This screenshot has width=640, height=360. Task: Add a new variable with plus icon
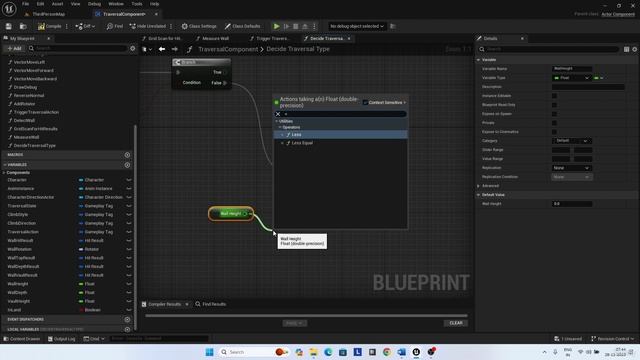pos(127,165)
